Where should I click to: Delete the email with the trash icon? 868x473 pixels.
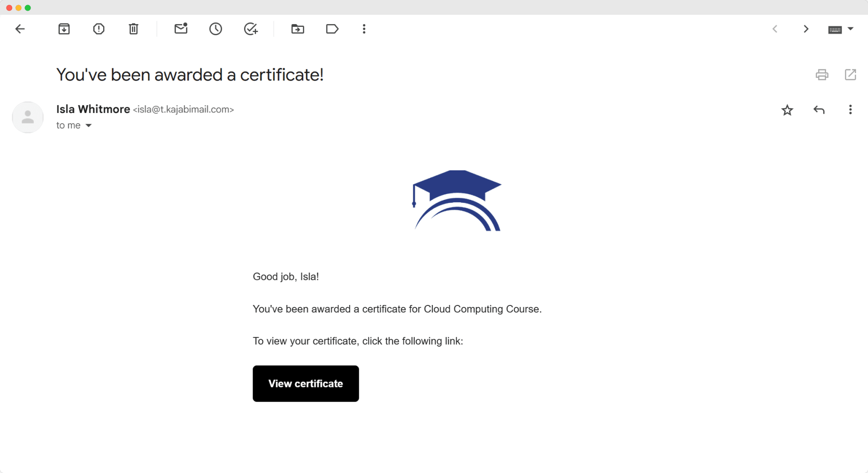click(133, 29)
